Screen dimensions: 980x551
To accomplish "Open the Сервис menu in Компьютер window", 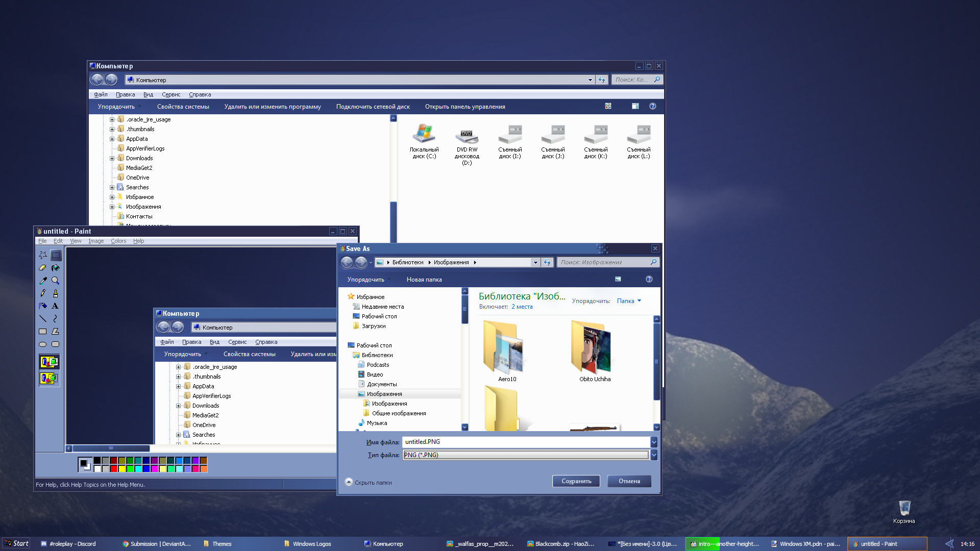I will point(171,94).
